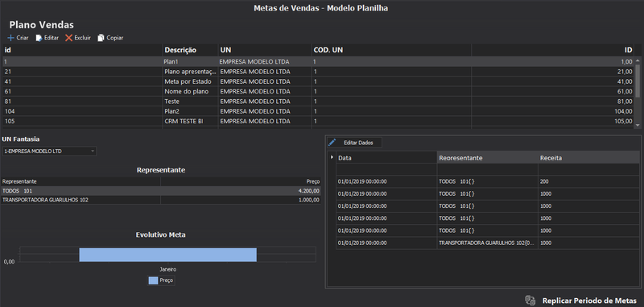The width and height of the screenshot is (644, 307).
Task: Click the Criar plus icon
Action: click(10, 38)
